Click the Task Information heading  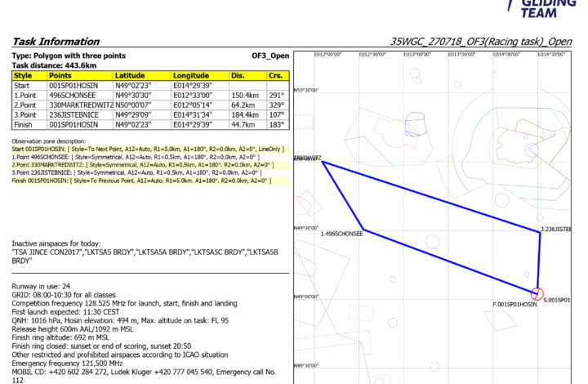[54, 42]
